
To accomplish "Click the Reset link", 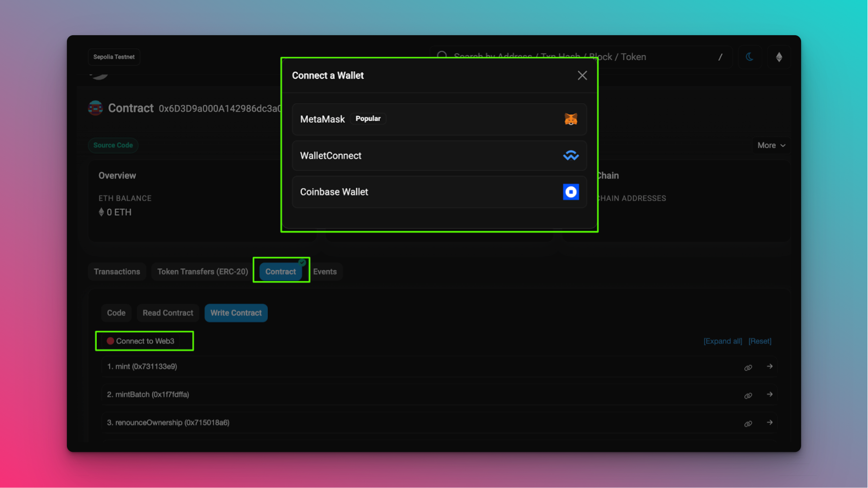I will 760,341.
